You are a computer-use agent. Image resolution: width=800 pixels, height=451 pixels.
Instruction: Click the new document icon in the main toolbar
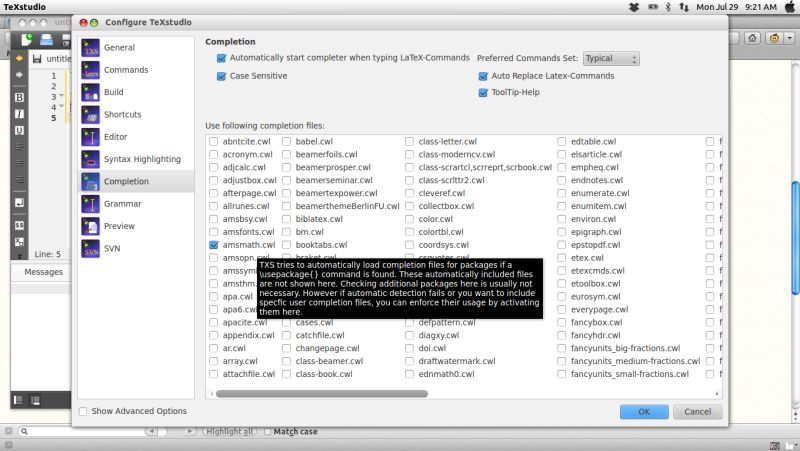pos(27,39)
